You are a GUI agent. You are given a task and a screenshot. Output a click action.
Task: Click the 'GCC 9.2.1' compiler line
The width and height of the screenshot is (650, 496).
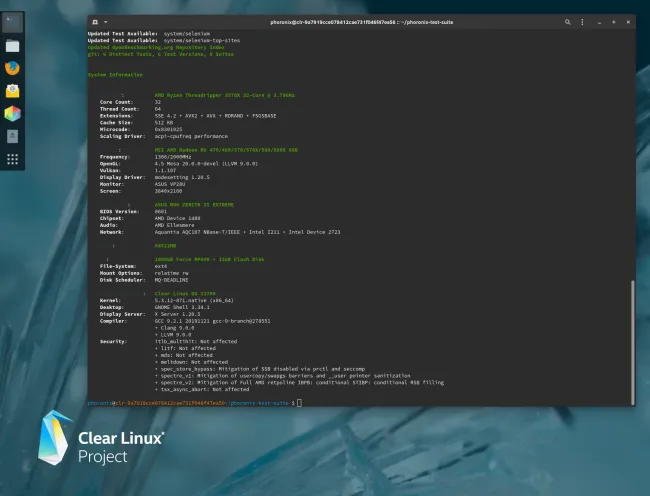212,321
